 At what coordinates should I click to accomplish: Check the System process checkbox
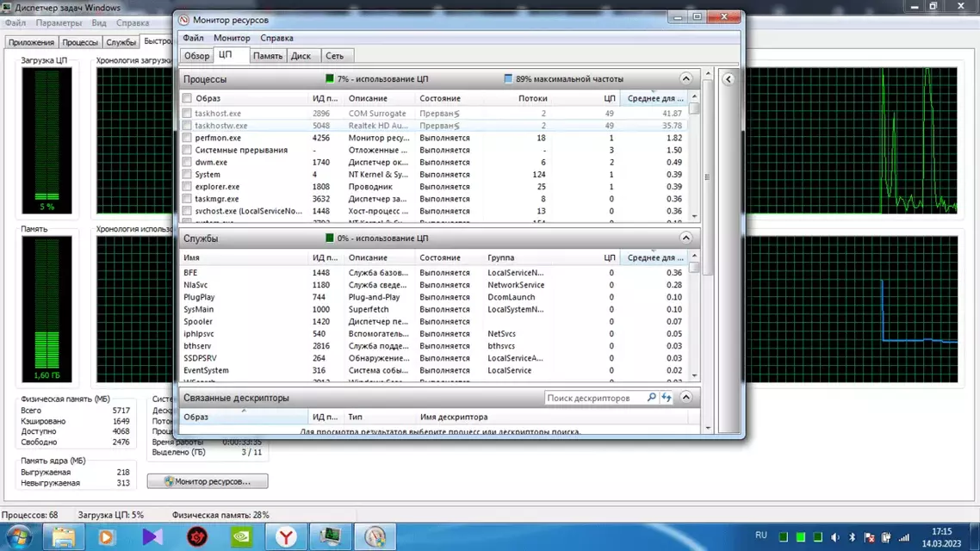click(187, 174)
